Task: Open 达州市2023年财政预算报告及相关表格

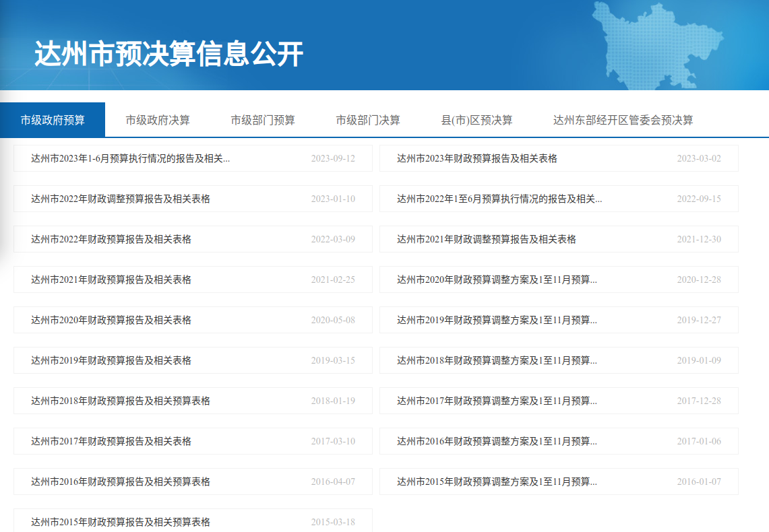Action: [x=476, y=159]
